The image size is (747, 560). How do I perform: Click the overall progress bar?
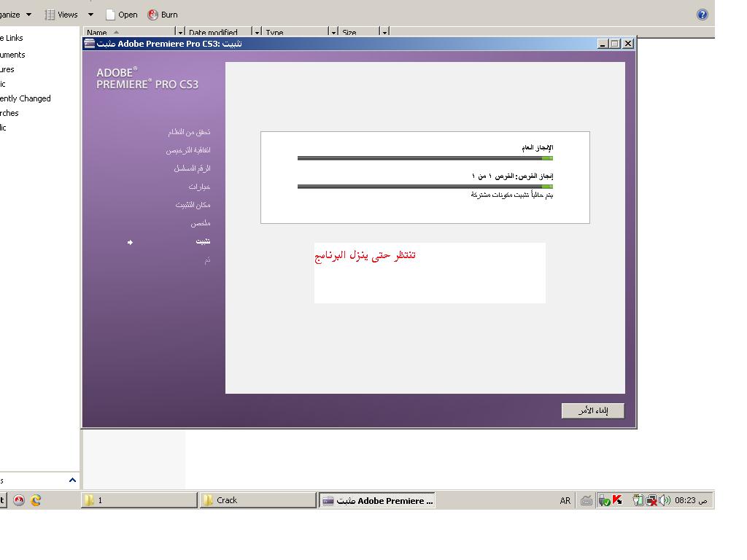[x=425, y=158]
